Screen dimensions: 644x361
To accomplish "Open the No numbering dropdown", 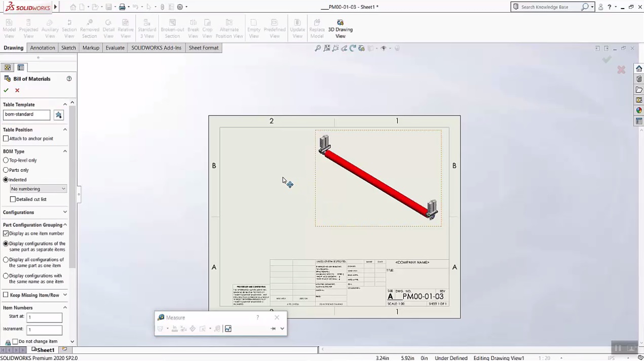I will tap(39, 189).
